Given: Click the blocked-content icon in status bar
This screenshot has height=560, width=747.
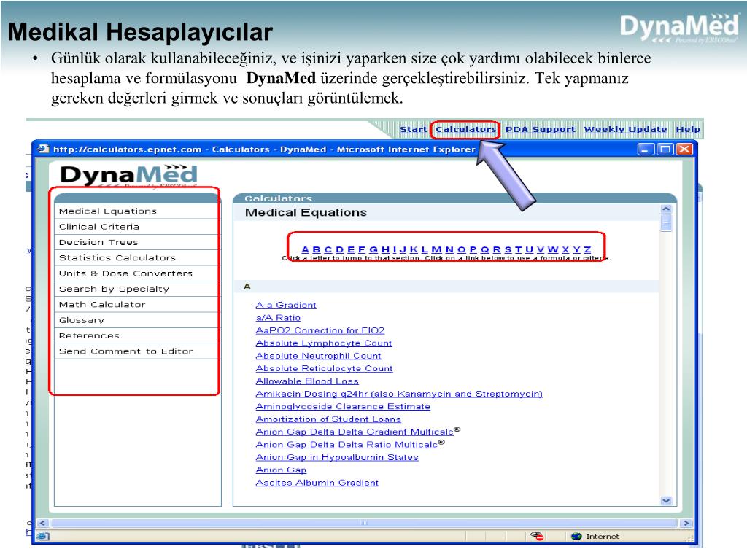Looking at the screenshot, I should (538, 537).
